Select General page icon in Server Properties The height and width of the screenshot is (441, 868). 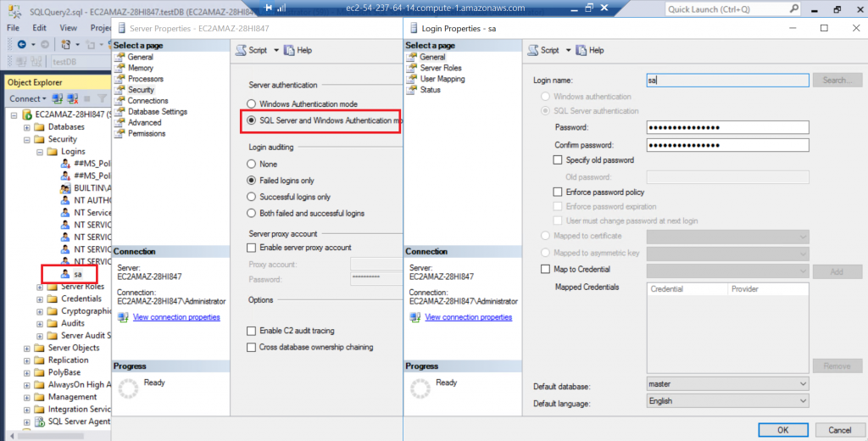click(120, 57)
